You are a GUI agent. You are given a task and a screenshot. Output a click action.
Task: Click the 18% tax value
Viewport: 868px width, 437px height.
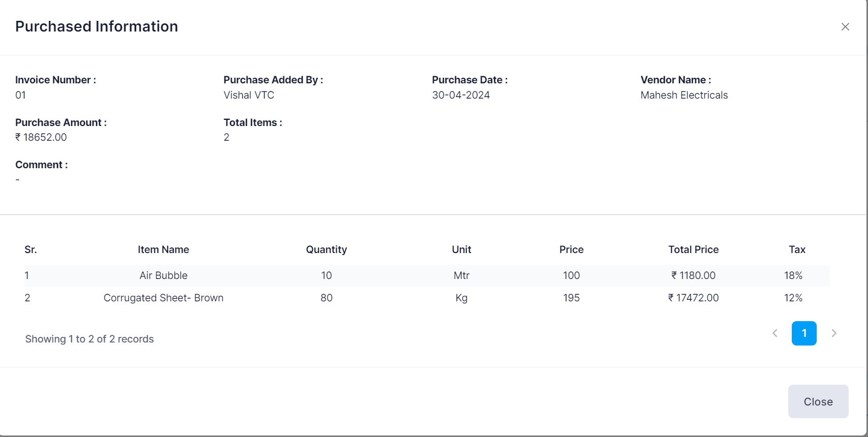[793, 275]
